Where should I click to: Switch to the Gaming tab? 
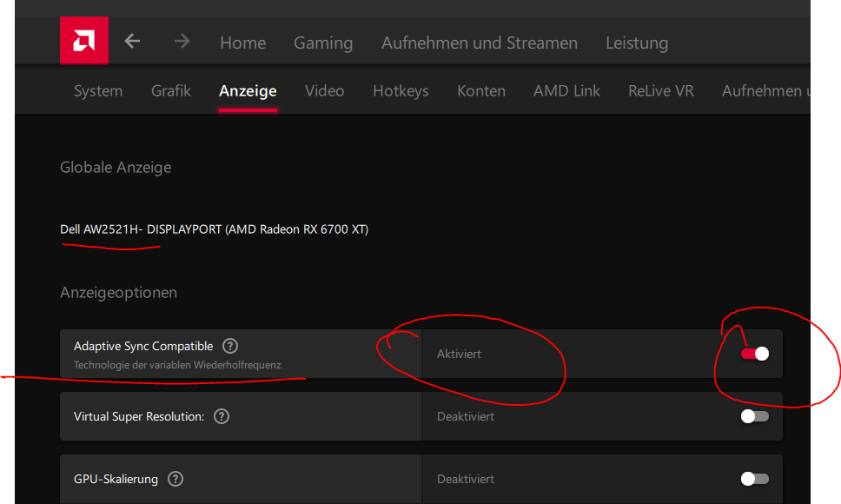click(x=322, y=43)
